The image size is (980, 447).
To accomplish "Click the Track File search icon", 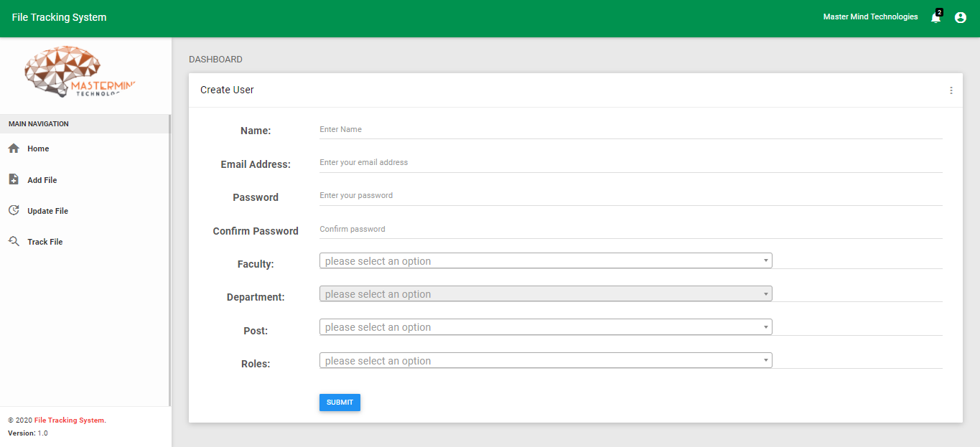I will pos(14,242).
